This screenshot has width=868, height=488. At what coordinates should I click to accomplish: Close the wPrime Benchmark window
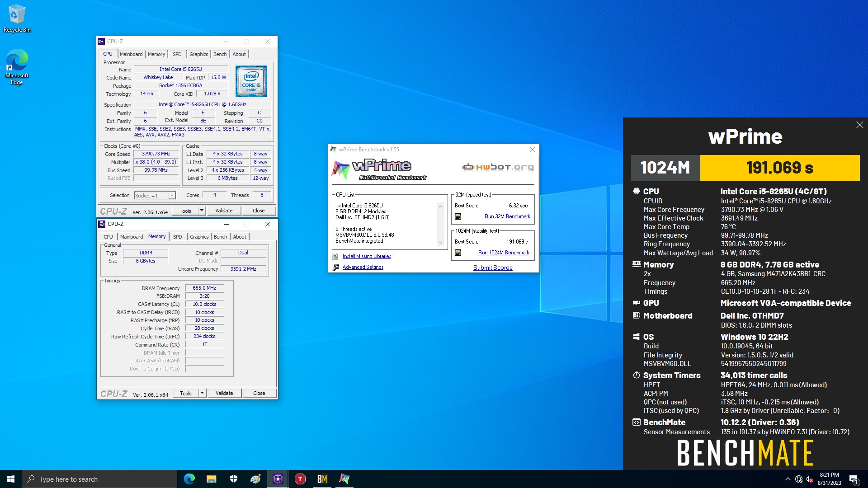532,150
